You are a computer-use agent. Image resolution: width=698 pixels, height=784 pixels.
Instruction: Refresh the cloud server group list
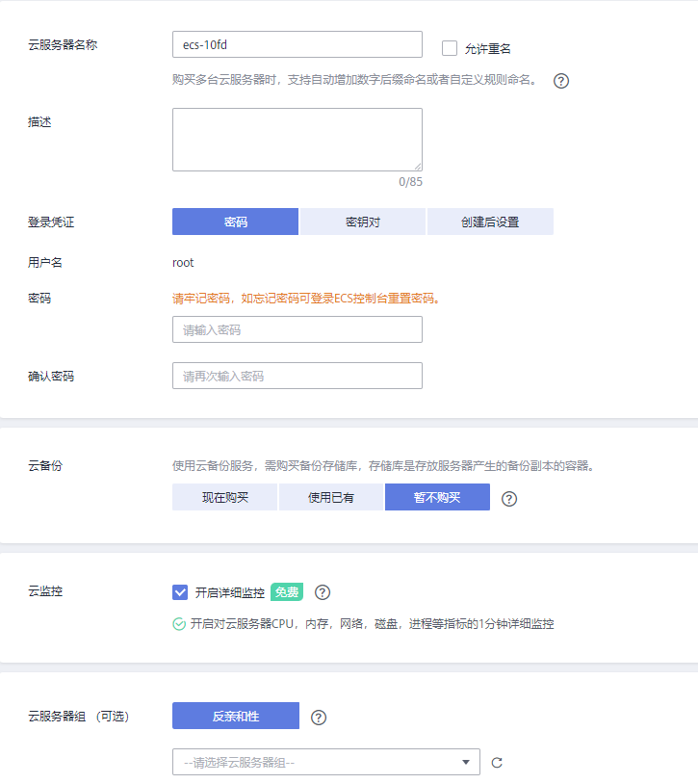point(497,763)
